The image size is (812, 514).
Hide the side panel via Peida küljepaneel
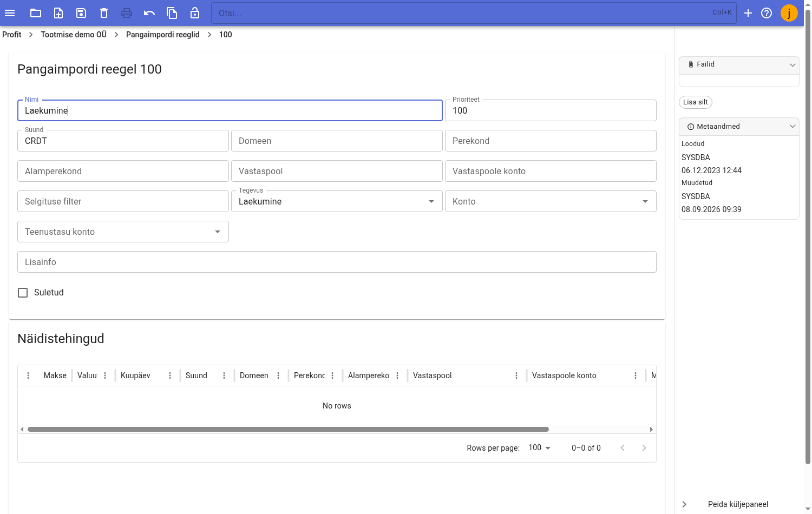(x=738, y=504)
